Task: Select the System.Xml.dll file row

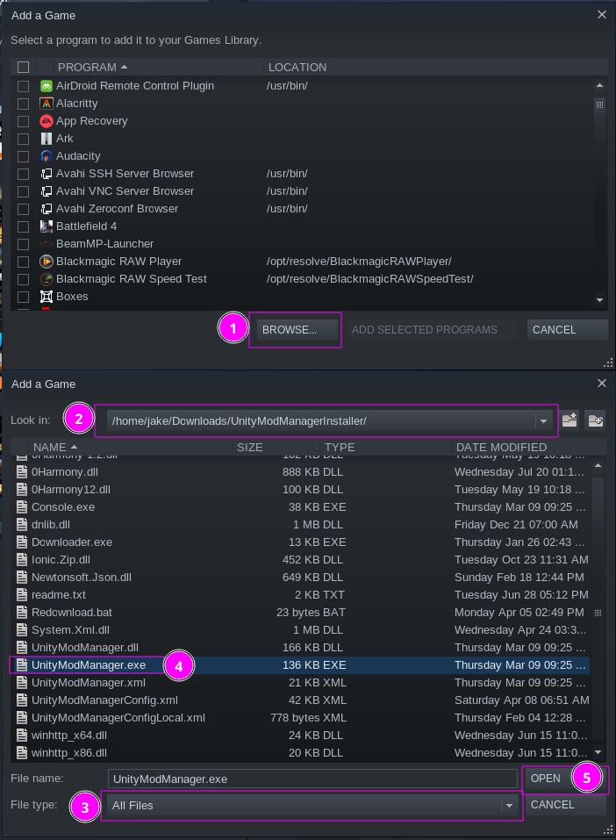Action: pos(300,630)
